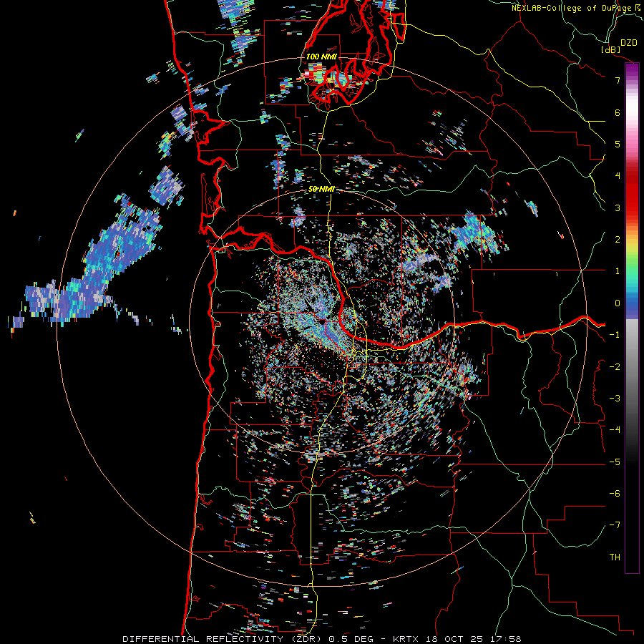Click the 2 tick label on color scale
Image resolution: width=644 pixels, height=644 pixels.
618,240
